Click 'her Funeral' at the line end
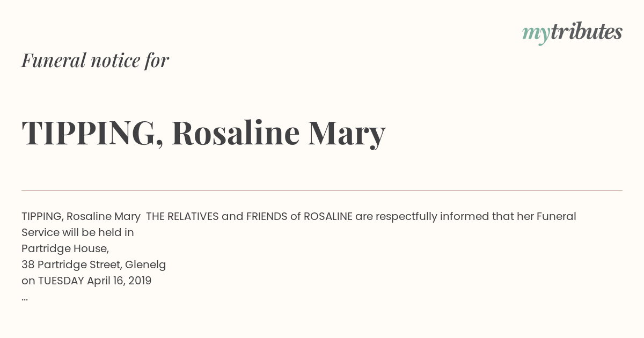The width and height of the screenshot is (644, 338). click(x=546, y=216)
